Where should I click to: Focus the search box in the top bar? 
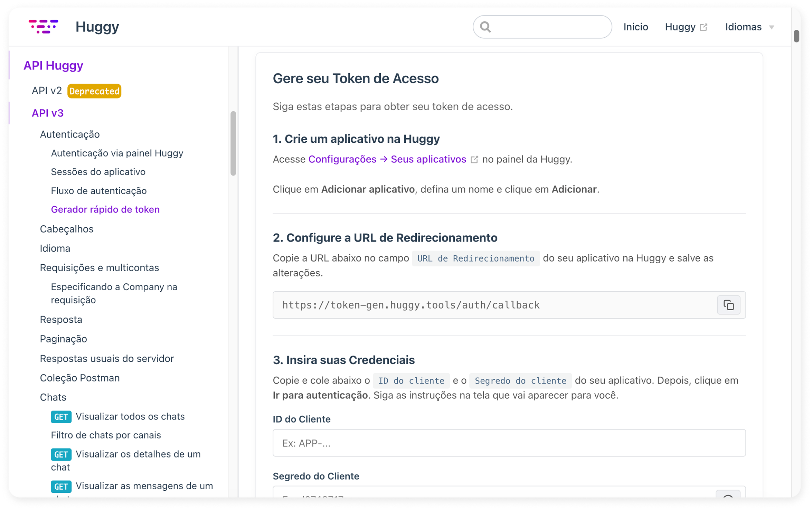click(542, 27)
